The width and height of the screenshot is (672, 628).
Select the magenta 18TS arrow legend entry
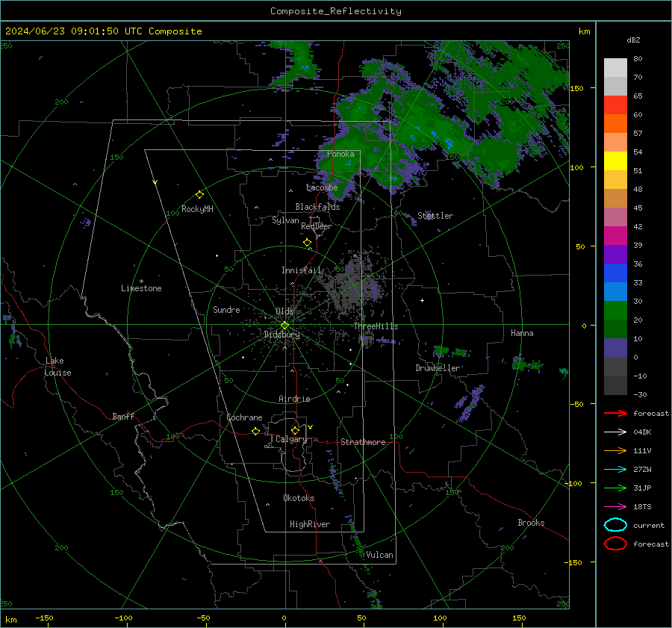click(615, 507)
